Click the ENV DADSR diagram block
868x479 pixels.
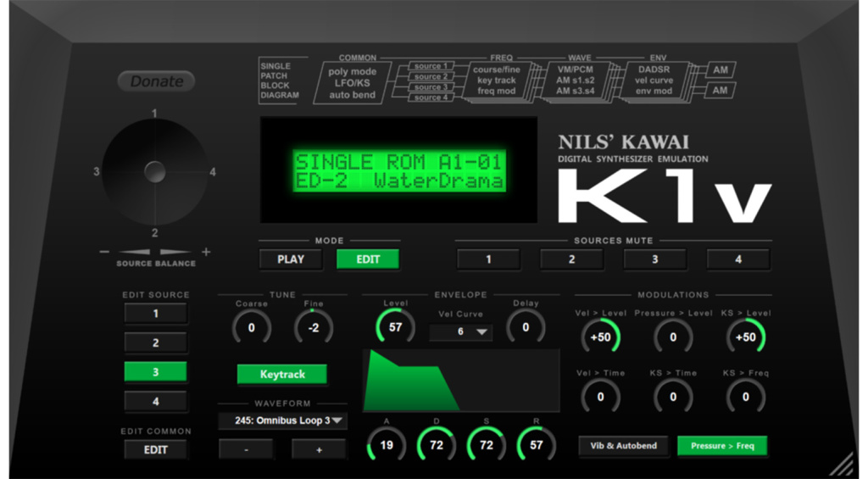click(654, 81)
